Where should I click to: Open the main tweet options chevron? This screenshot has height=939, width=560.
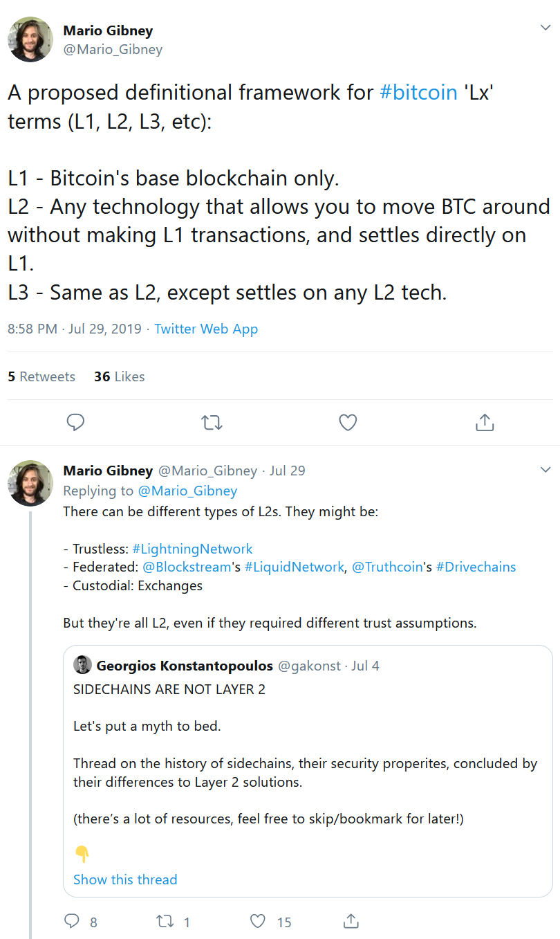tap(545, 27)
